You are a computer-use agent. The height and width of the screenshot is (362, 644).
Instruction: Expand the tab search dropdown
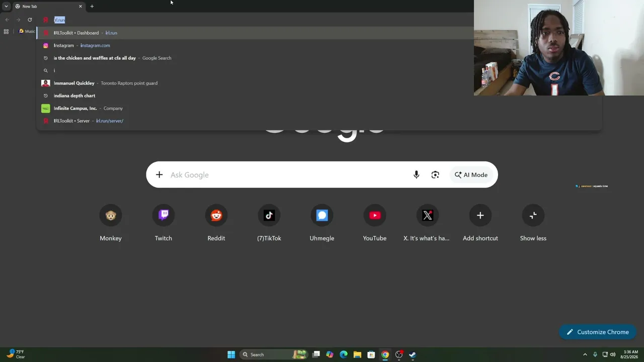pyautogui.click(x=6, y=7)
